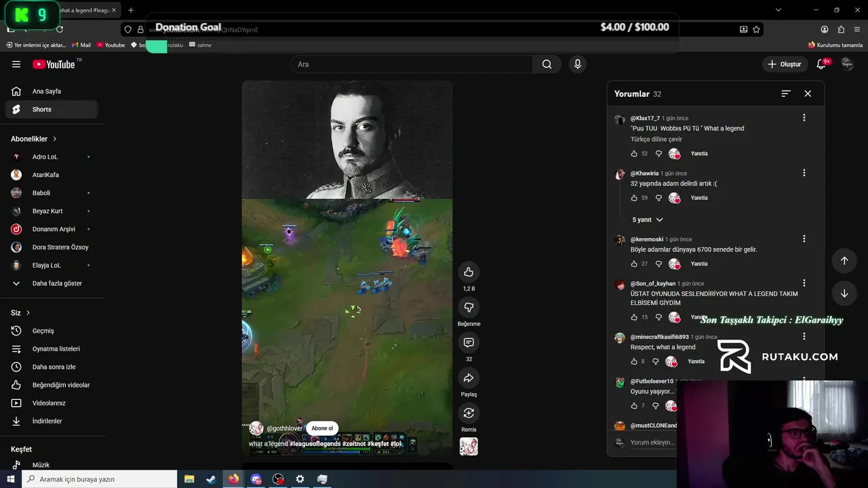868x488 pixels.
Task: Like the Short with thumbs-up icon
Action: click(x=469, y=272)
